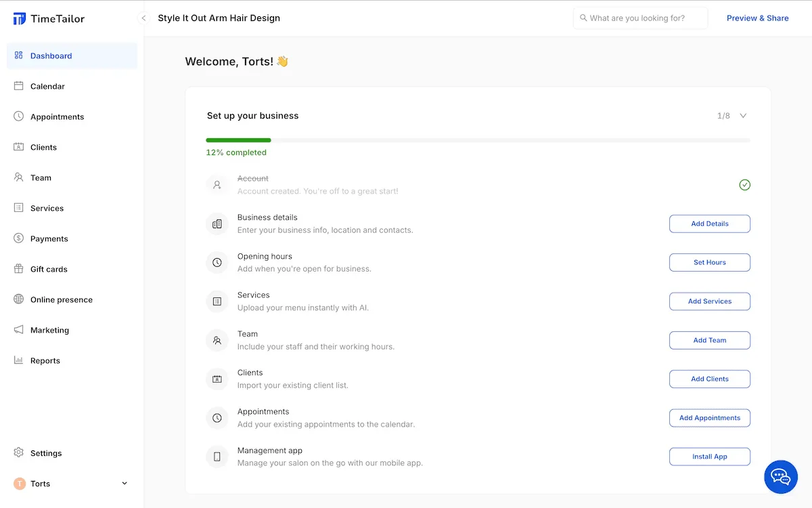Viewport: 812px width, 508px height.
Task: Open the Calendar menu item
Action: click(72, 86)
